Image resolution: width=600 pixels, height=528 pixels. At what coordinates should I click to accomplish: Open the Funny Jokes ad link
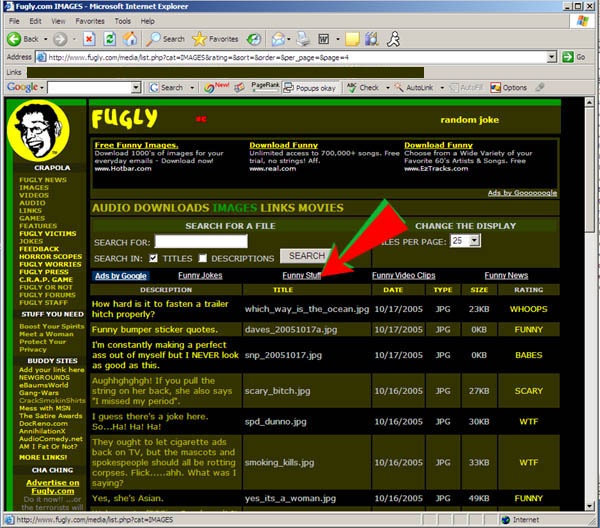(200, 275)
